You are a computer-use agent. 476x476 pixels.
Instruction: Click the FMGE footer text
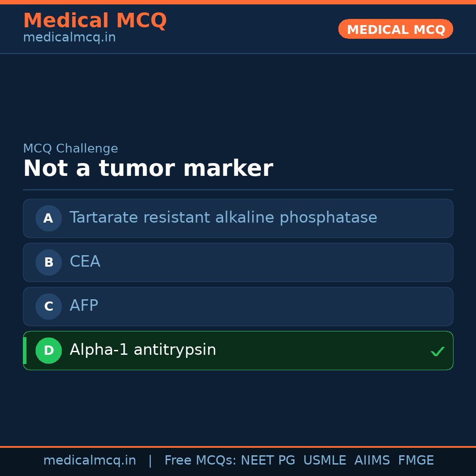click(416, 461)
